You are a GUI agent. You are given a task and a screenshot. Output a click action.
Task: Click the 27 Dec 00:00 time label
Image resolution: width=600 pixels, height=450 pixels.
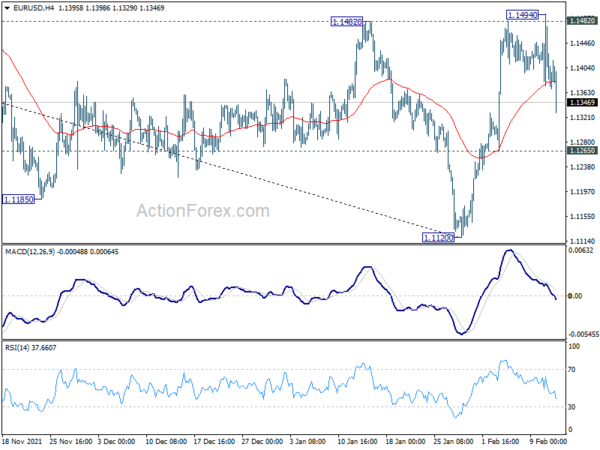[x=262, y=441]
